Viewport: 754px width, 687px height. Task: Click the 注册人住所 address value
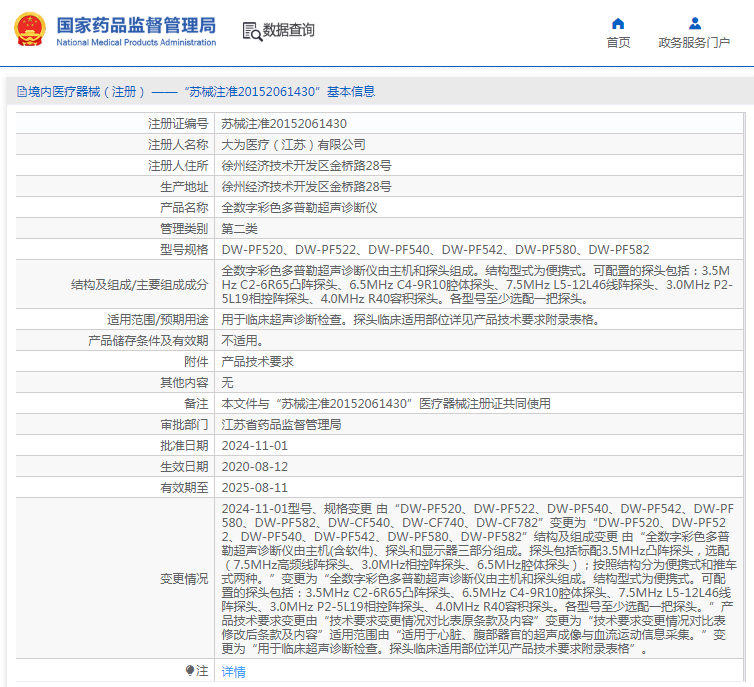click(x=306, y=166)
